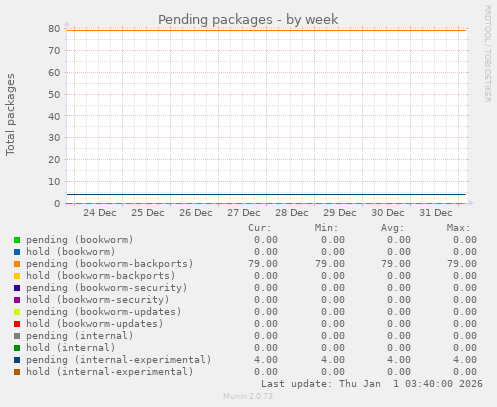The height and width of the screenshot is (407, 497).
Task: Click the red hold (bookworm-updates) swatch
Action: tap(17, 324)
